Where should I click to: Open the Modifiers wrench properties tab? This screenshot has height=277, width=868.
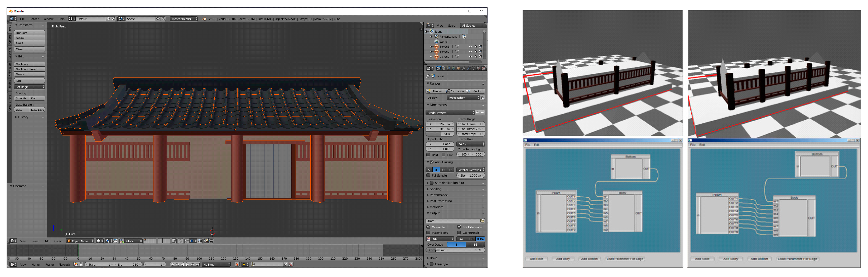point(468,69)
